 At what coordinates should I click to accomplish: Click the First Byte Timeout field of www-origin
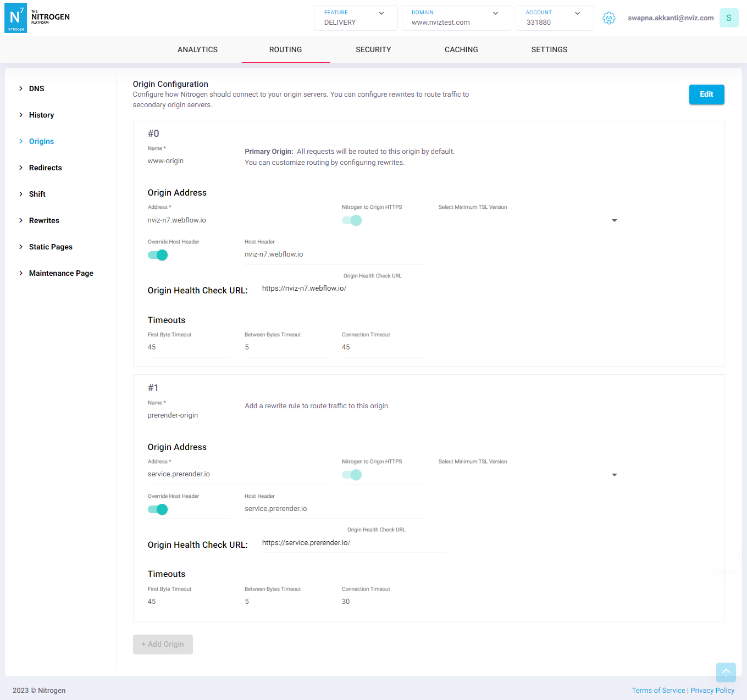click(189, 347)
